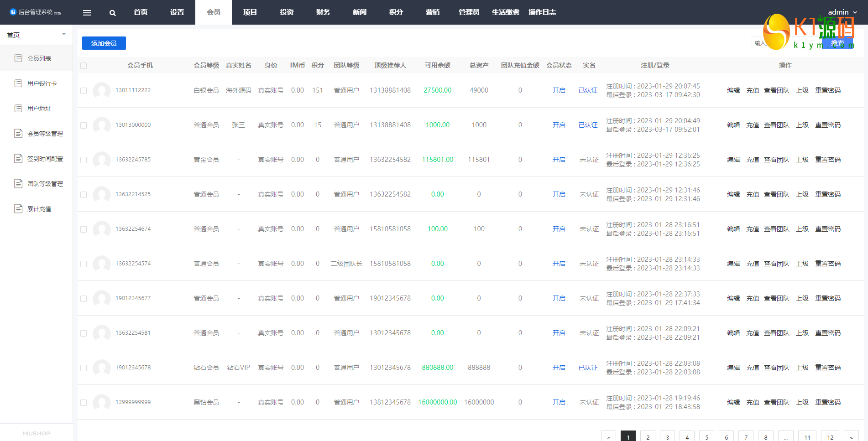Click 充值 for member 13013000000
Image resolution: width=868 pixels, height=441 pixels.
[x=753, y=125]
